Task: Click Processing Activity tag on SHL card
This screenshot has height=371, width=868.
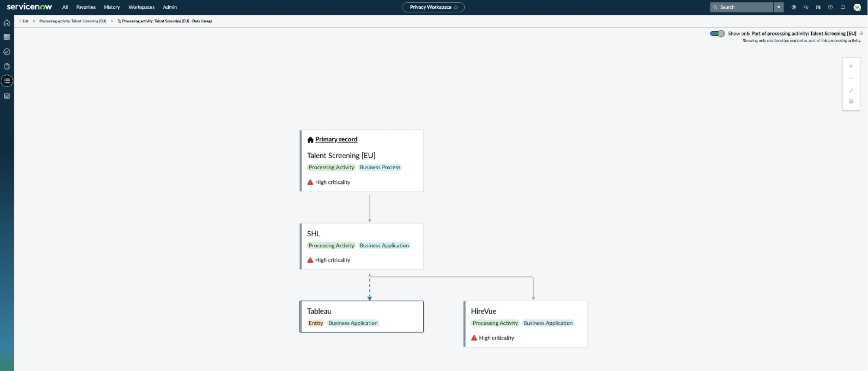Action: pyautogui.click(x=331, y=246)
